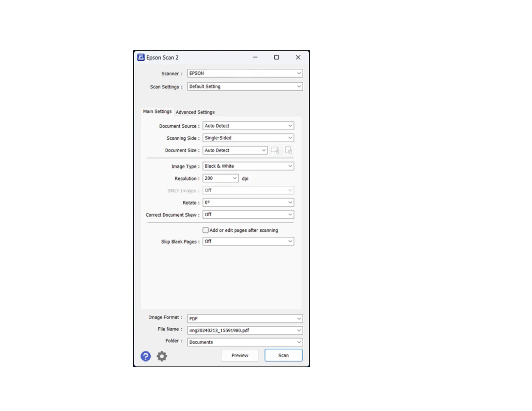This screenshot has height=411, width=532.
Task: Open the Rotate dropdown
Action: point(248,202)
